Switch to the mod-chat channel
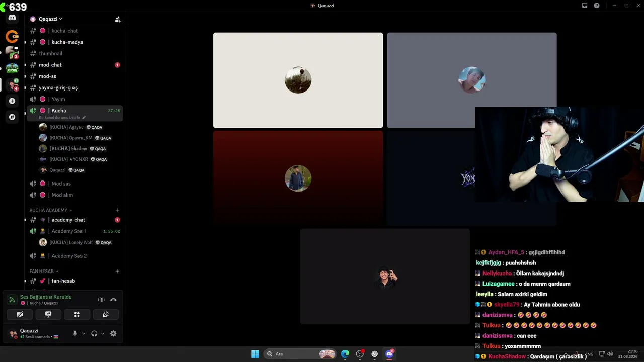The height and width of the screenshot is (362, 644). tap(74, 65)
